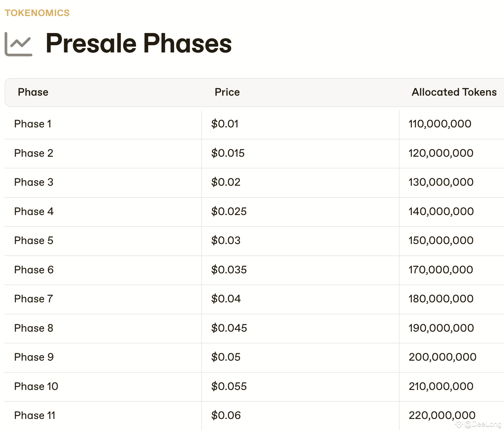Click the TOKENOMICS label
The height and width of the screenshot is (431, 504).
(37, 13)
